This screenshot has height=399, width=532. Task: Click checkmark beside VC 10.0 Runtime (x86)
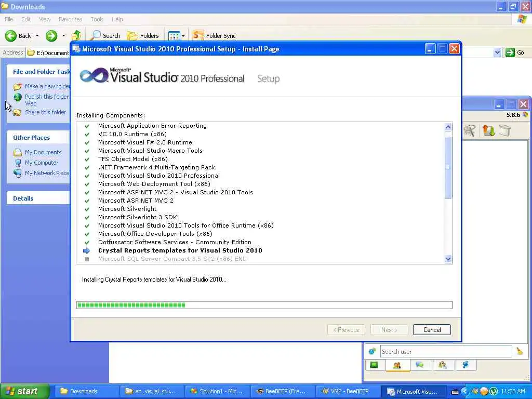pyautogui.click(x=87, y=135)
